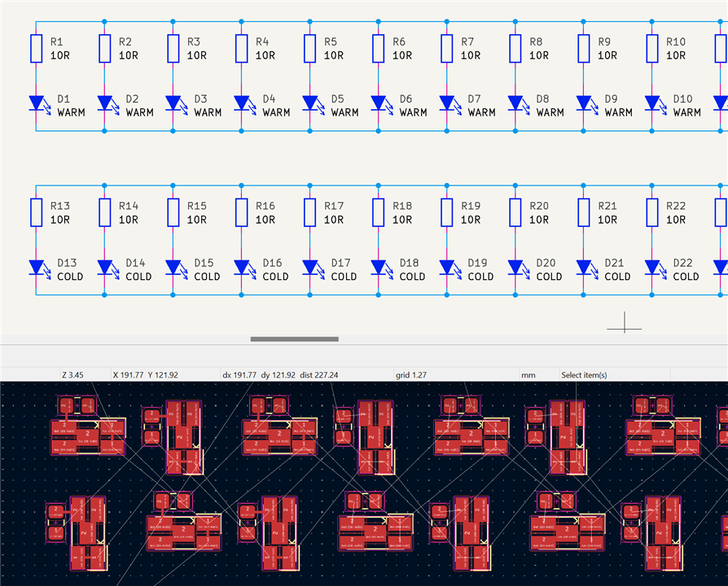The height and width of the screenshot is (586, 728).
Task: Click the 'D4' reference label
Action: 269,98
